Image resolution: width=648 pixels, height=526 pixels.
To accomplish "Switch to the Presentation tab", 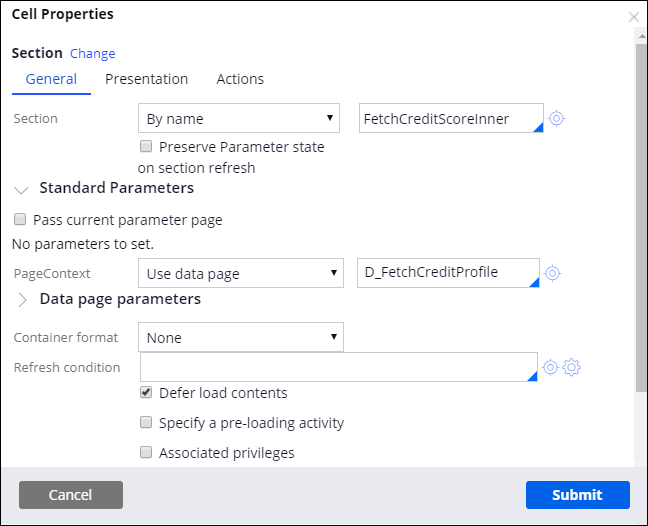I will pos(146,79).
